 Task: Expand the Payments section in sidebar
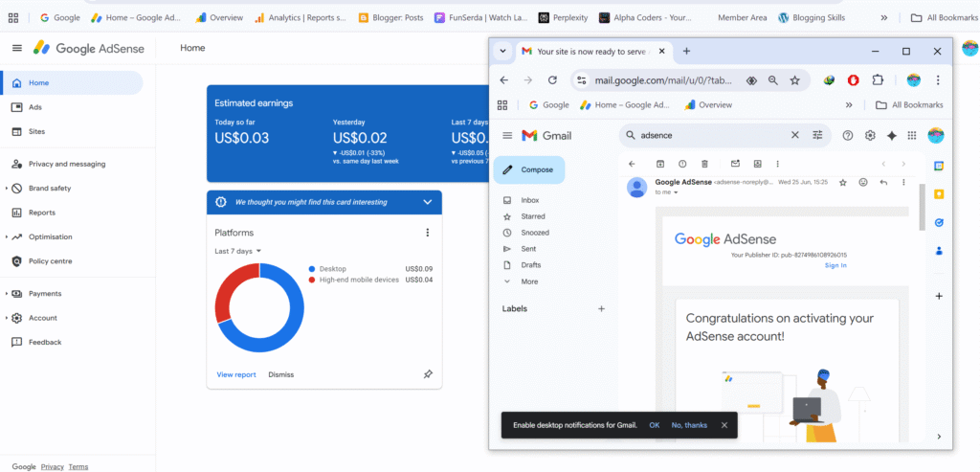pyautogui.click(x=7, y=294)
